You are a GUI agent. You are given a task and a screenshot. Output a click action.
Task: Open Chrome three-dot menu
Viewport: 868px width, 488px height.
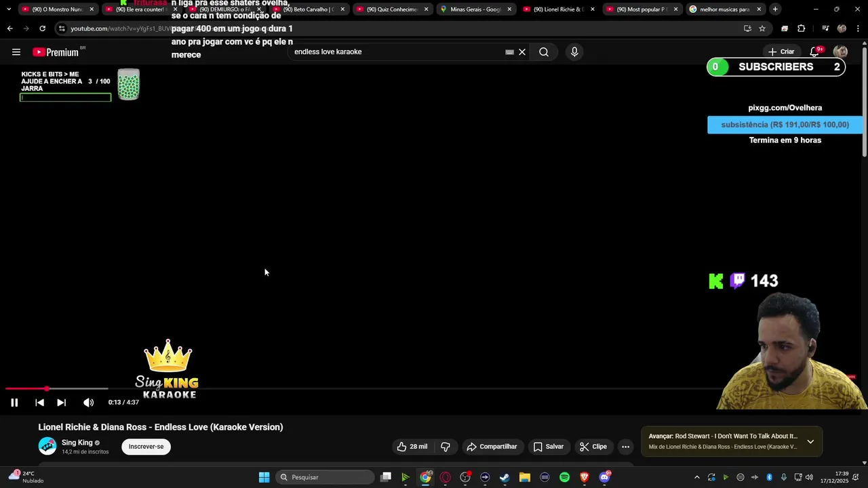pyautogui.click(x=859, y=28)
